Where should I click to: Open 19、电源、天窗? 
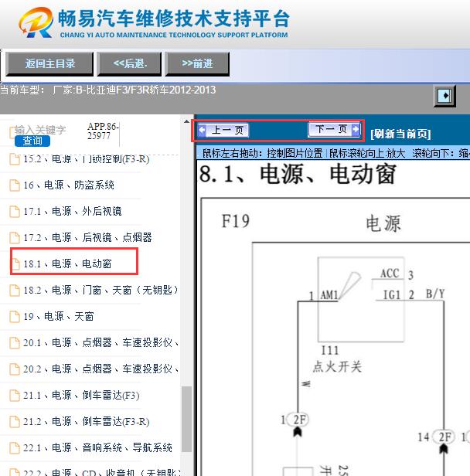pyautogui.click(x=58, y=316)
